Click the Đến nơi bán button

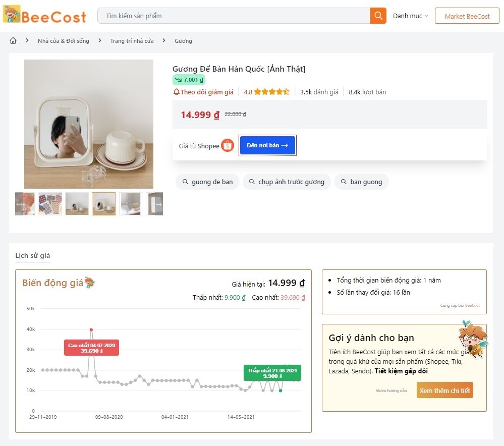click(267, 145)
